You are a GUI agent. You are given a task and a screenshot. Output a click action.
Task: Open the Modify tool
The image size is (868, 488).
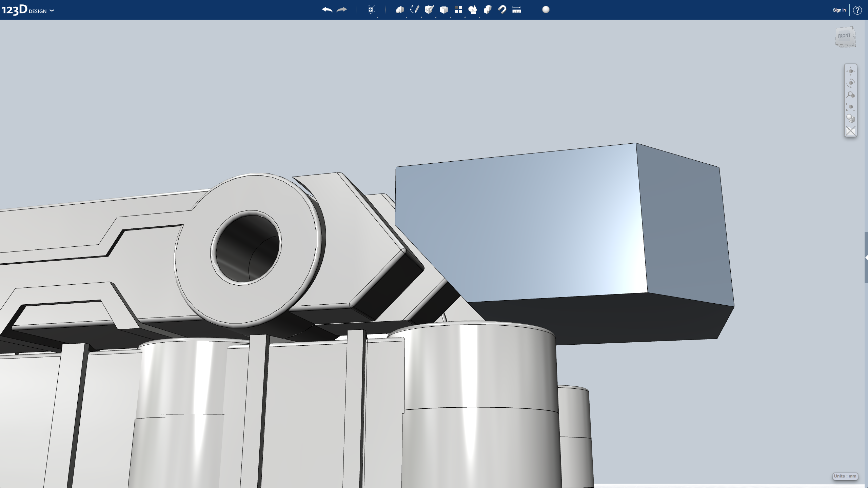pos(443,10)
